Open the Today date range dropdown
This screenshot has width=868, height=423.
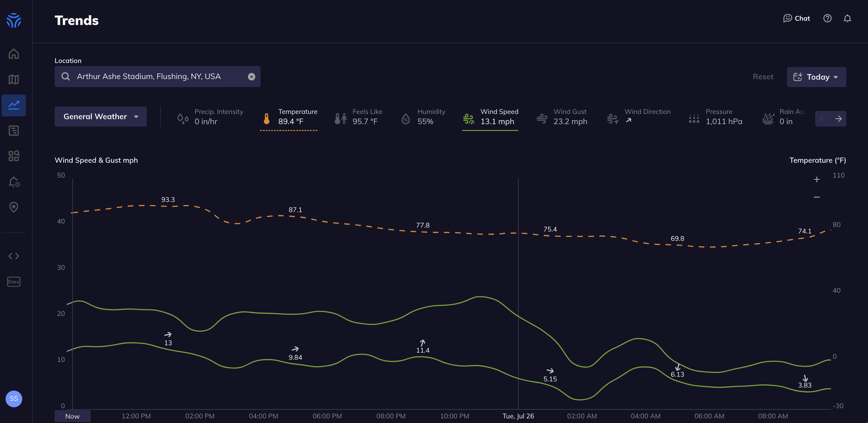(816, 77)
